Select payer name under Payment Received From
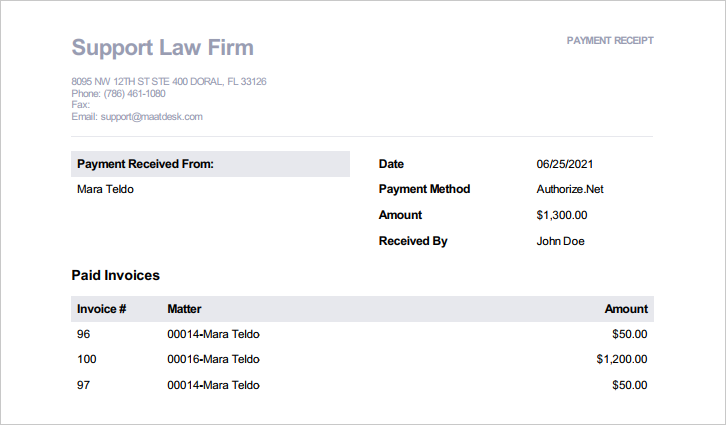 pos(105,189)
